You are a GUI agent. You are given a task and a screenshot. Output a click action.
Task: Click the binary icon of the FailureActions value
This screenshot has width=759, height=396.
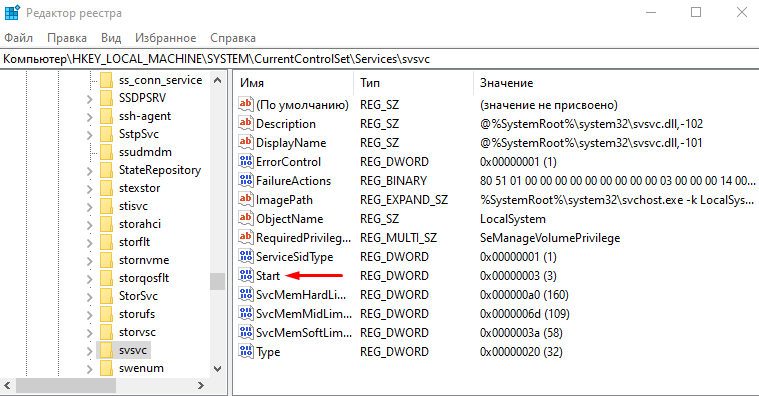245,180
